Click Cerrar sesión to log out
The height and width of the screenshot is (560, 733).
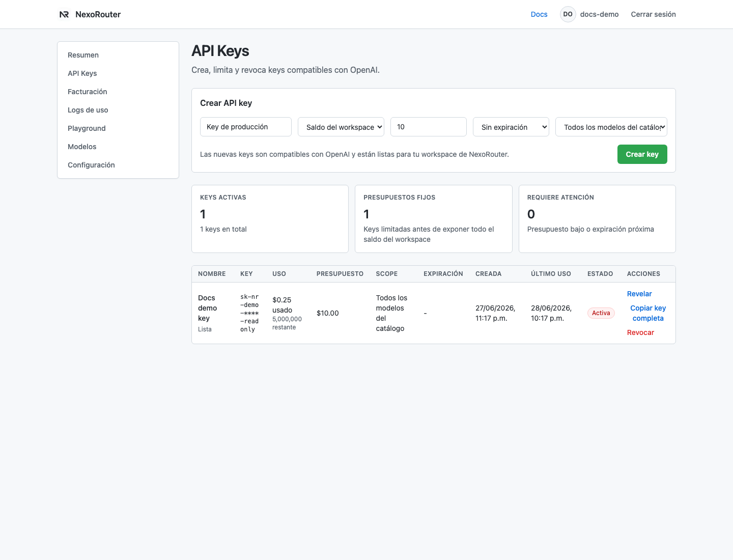point(653,14)
